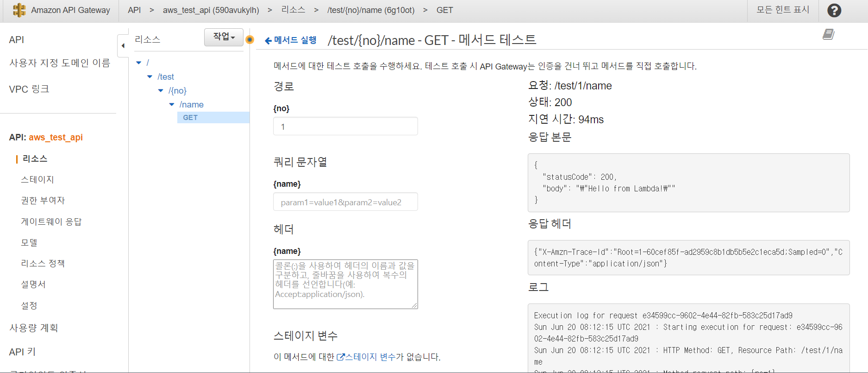Open 사용량 계획 menu item
The width and height of the screenshot is (868, 373).
coord(34,328)
